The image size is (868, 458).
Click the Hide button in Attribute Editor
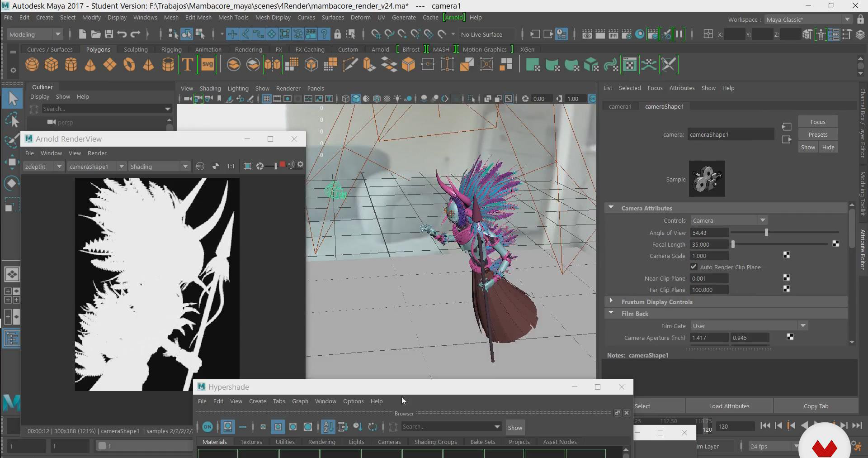tap(828, 147)
